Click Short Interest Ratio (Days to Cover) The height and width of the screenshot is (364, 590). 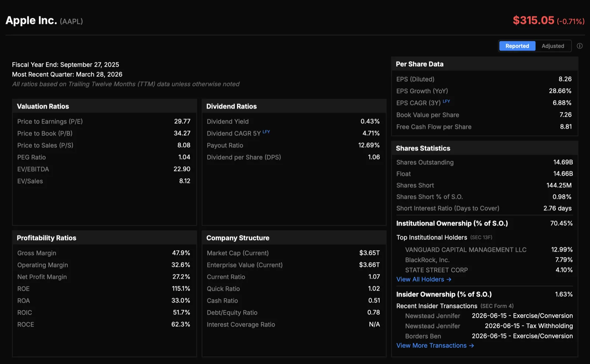pyautogui.click(x=448, y=209)
